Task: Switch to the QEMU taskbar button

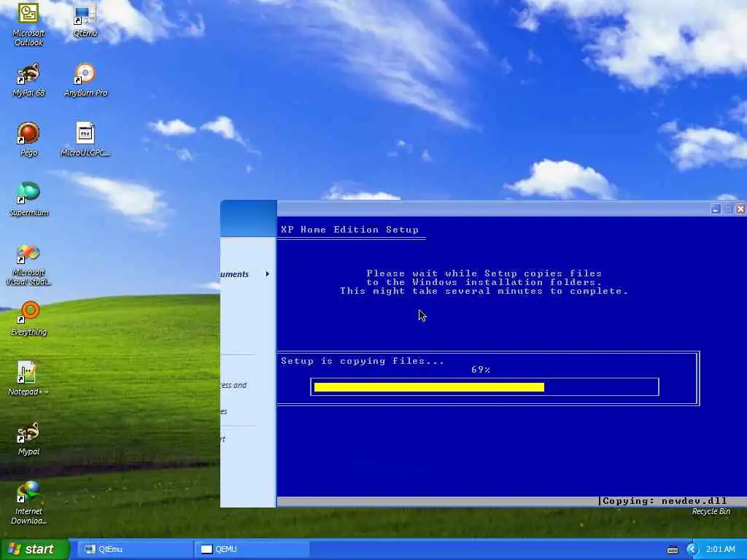Action: [252, 549]
